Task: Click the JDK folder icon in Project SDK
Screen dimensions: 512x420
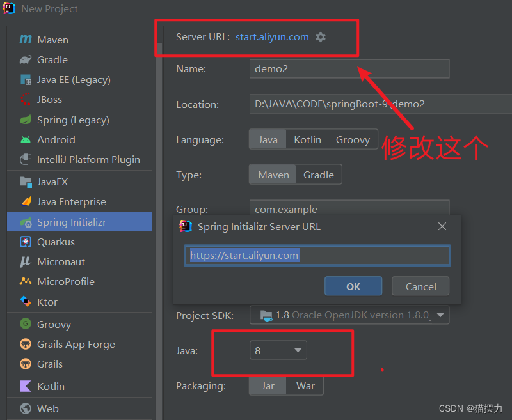Action: pos(266,315)
